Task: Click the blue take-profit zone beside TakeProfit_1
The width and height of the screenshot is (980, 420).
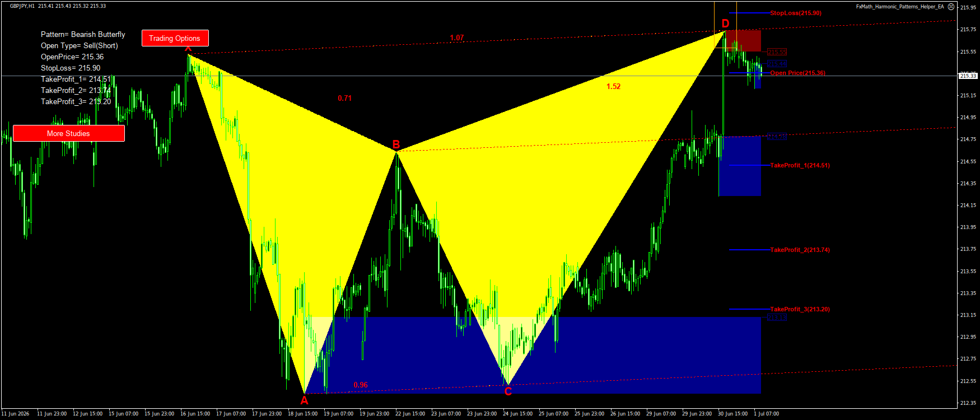Action: [740, 166]
